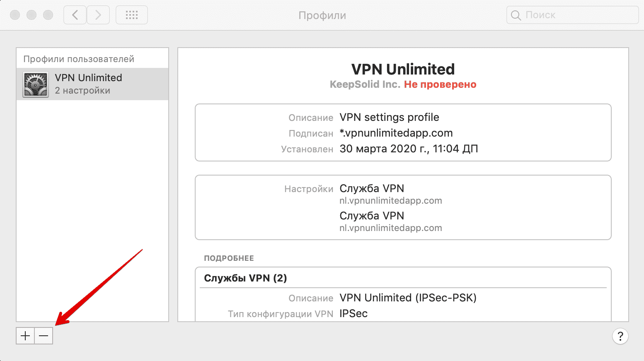
Task: Click the '*.vpnunlimitedapp.com' signature value
Action: 396,133
